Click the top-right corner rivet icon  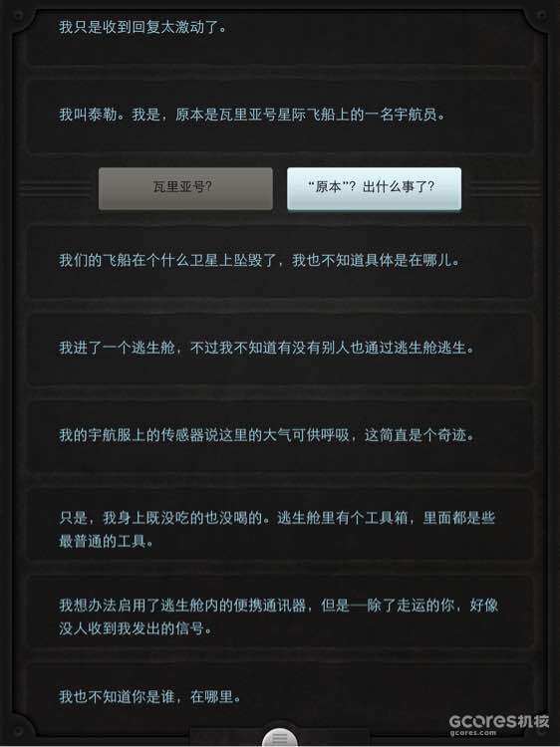541,15
